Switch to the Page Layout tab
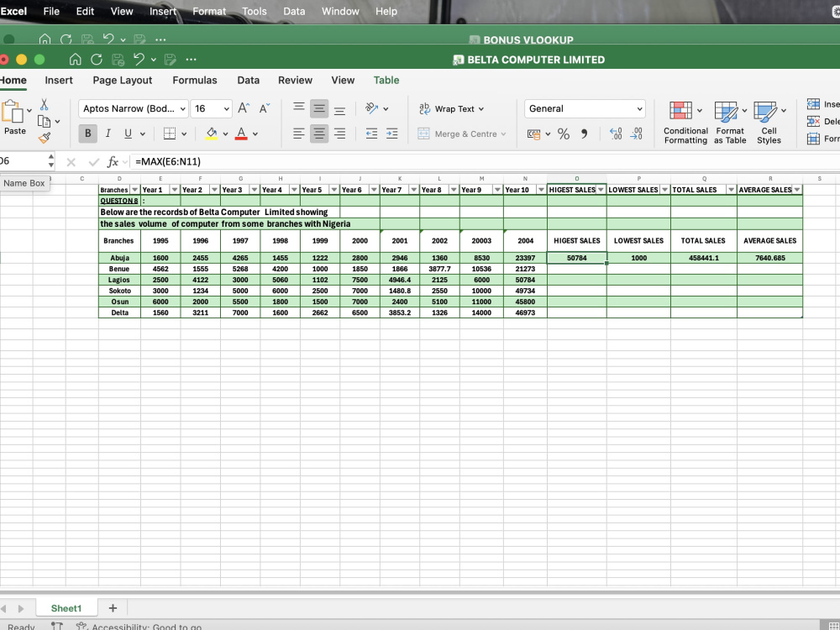This screenshot has height=630, width=840. pyautogui.click(x=122, y=81)
